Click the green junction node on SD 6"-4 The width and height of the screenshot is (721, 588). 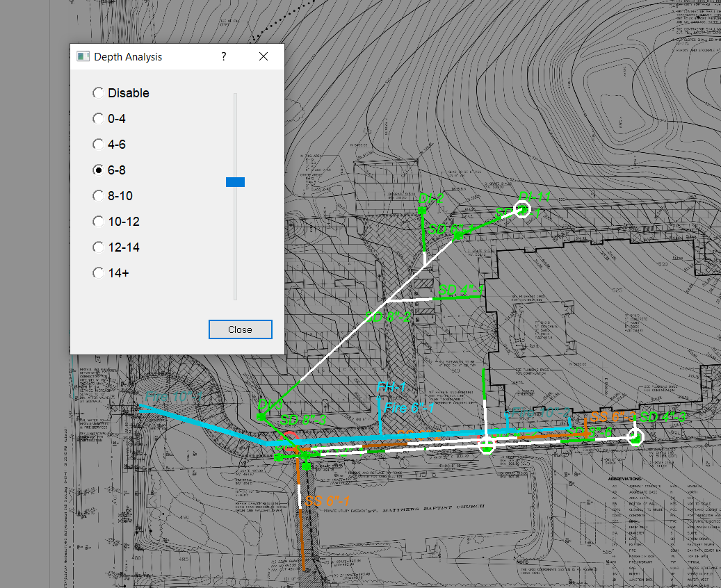[x=459, y=235]
